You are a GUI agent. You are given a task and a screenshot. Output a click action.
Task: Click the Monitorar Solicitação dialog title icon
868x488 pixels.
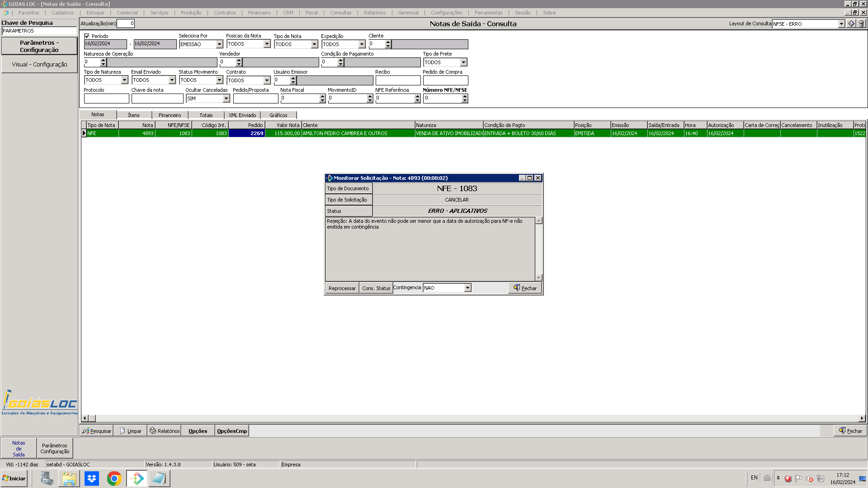[x=329, y=178]
